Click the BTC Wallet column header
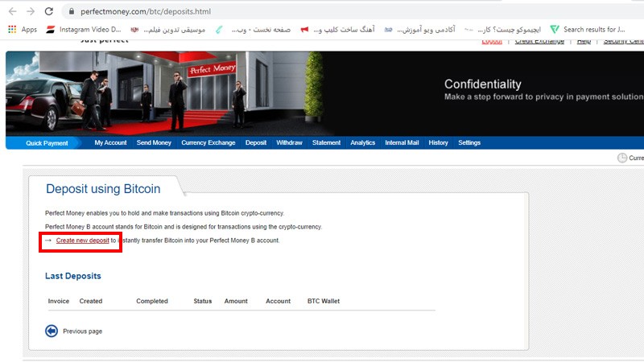Screen dimensions: 644x362 (x=324, y=301)
